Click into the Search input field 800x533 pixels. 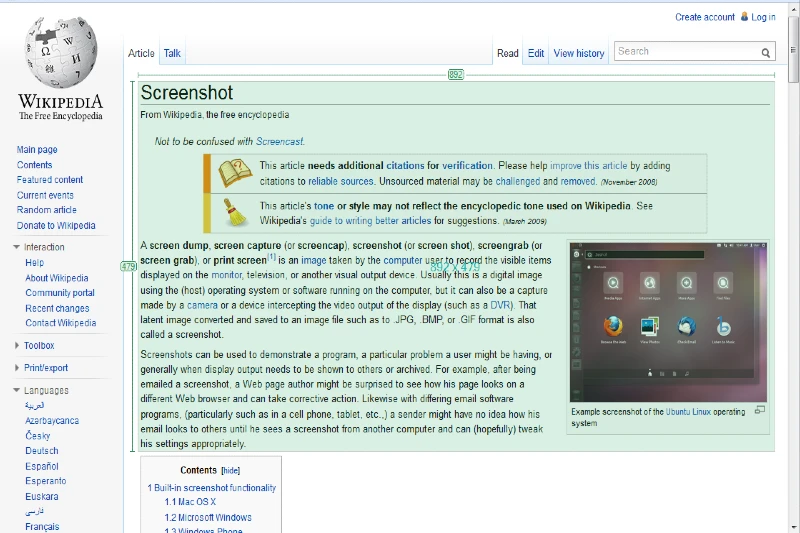pyautogui.click(x=685, y=52)
